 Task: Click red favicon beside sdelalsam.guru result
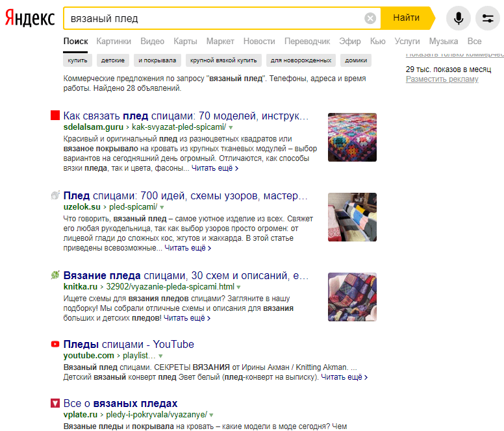55,116
